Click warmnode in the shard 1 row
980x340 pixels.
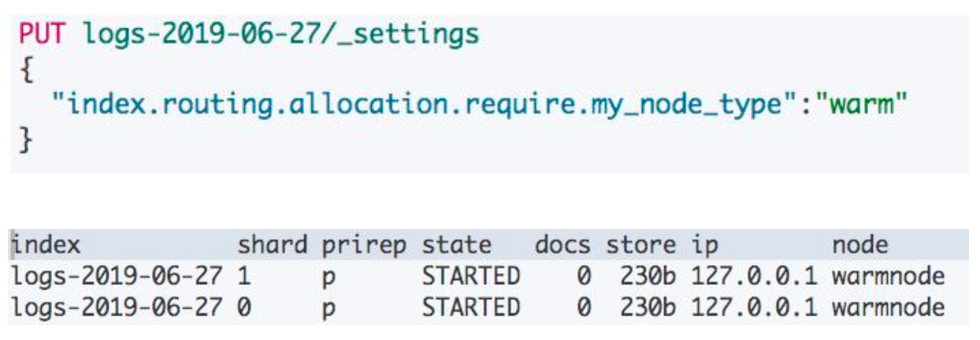[885, 276]
